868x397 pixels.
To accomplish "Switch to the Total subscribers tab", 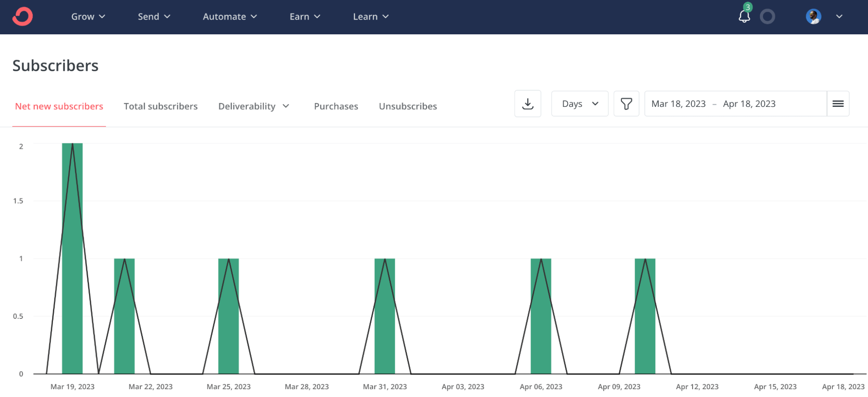I will 161,106.
